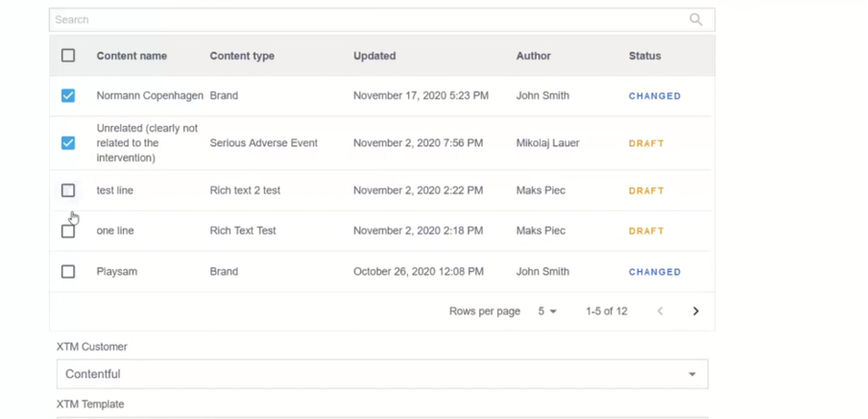Click the Author column header
868x419 pixels.
click(534, 56)
